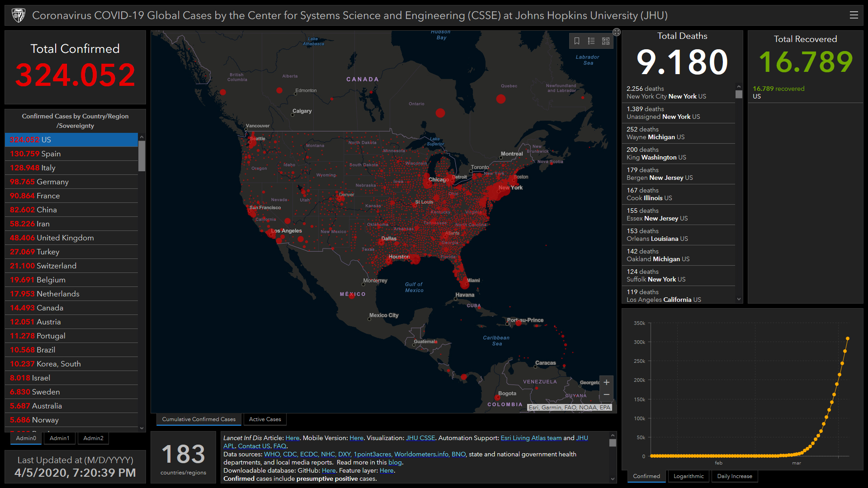
Task: Select New York City deaths entry
Action: [679, 93]
